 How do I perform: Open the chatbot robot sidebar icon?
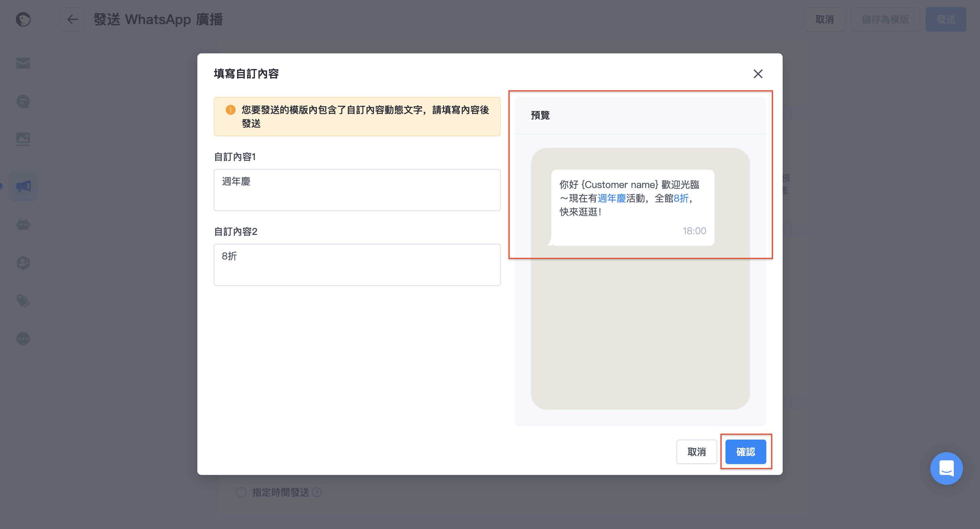coord(23,224)
